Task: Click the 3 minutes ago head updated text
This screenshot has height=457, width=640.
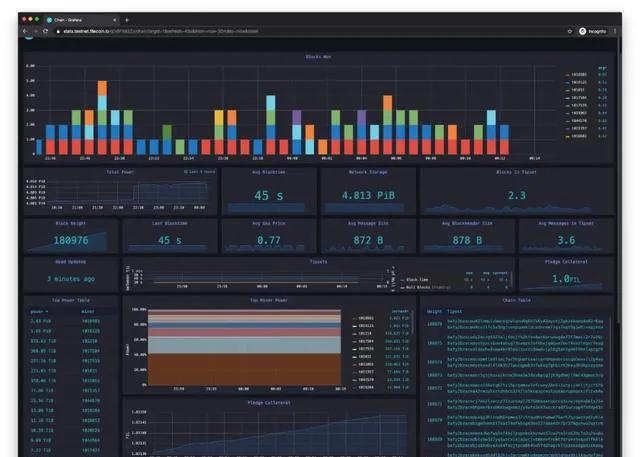Action: pos(71,279)
